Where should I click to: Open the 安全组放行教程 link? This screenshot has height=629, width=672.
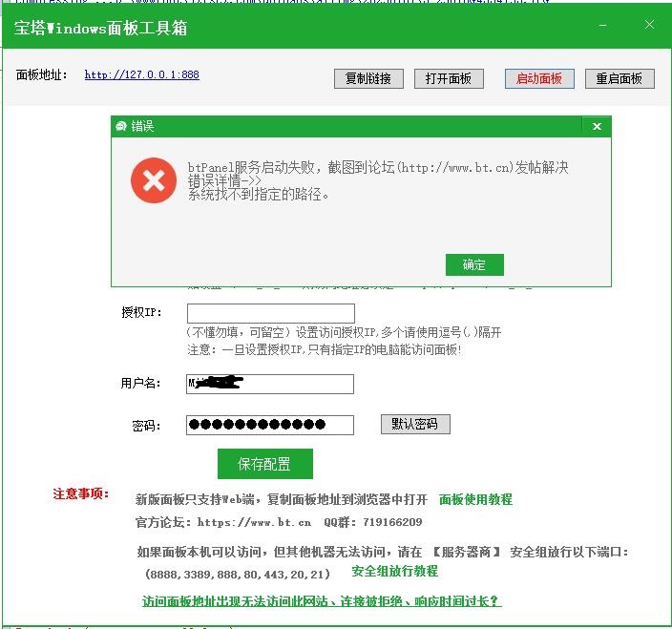pyautogui.click(x=395, y=571)
